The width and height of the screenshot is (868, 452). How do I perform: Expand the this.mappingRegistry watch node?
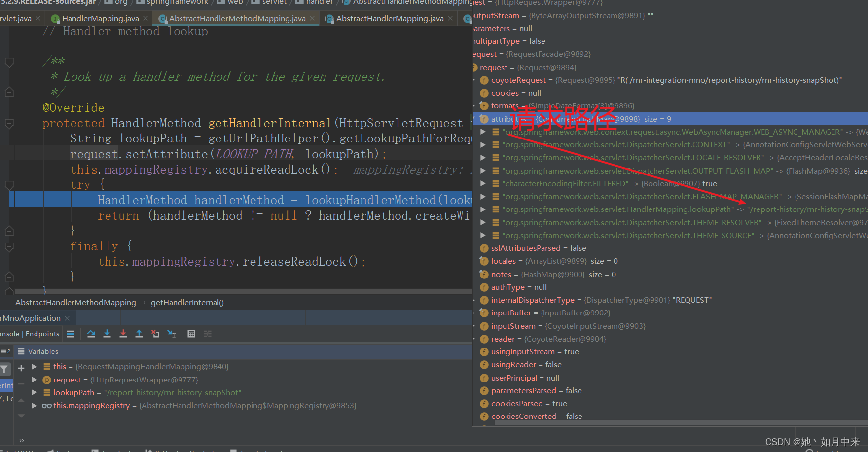34,405
